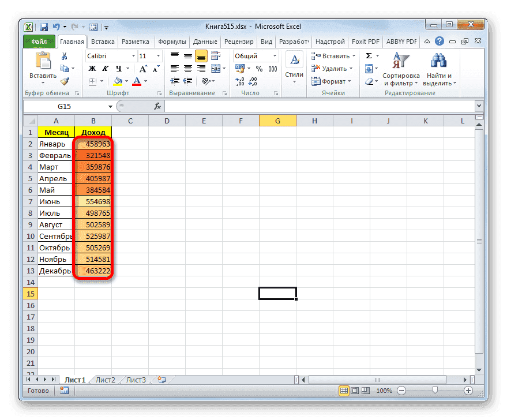Click the увеличить разрядность (increase decimal) icon
The height and width of the screenshot is (420, 507).
point(239,81)
